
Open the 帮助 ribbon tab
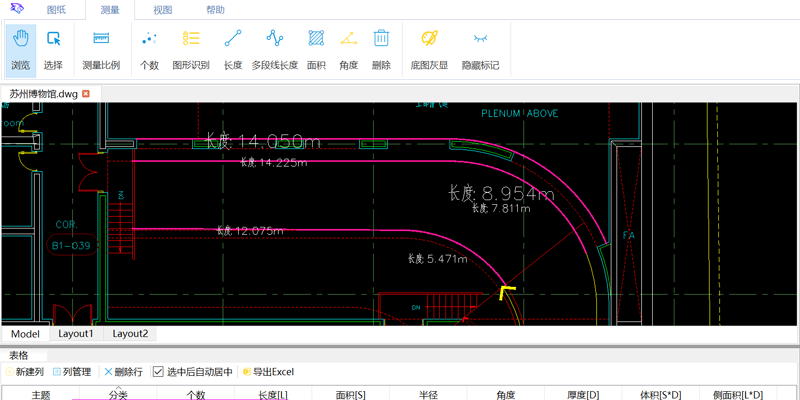tap(215, 10)
